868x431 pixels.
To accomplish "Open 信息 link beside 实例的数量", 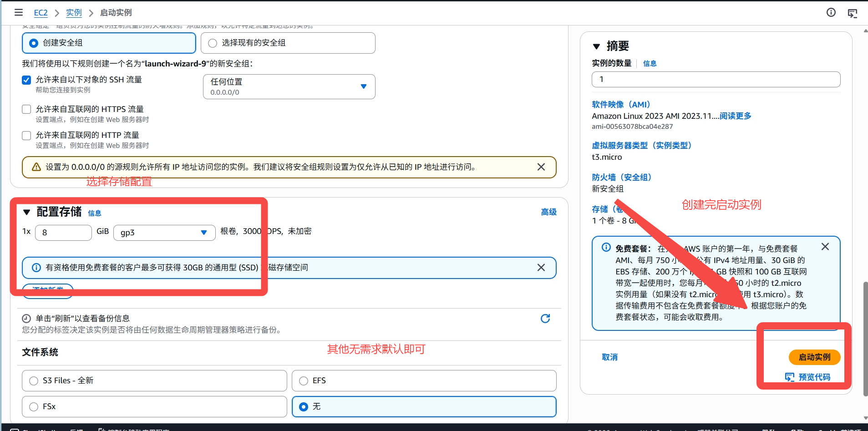I will point(650,64).
